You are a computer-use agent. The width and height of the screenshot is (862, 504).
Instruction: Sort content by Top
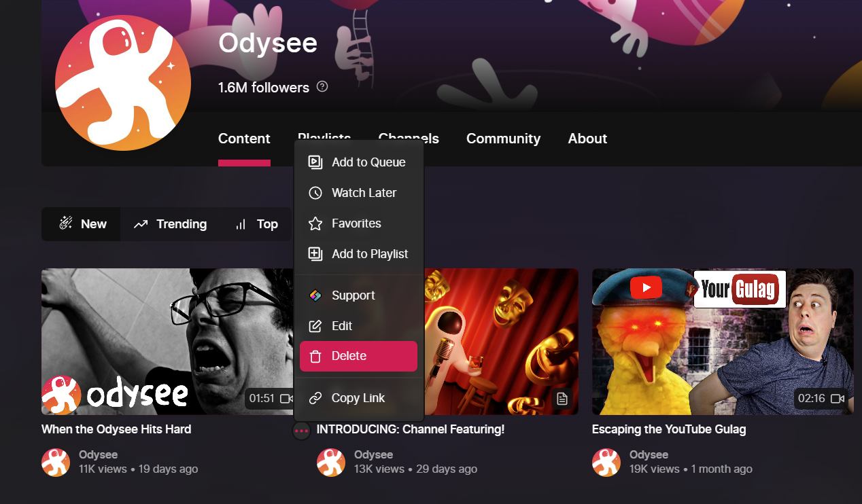(x=256, y=224)
